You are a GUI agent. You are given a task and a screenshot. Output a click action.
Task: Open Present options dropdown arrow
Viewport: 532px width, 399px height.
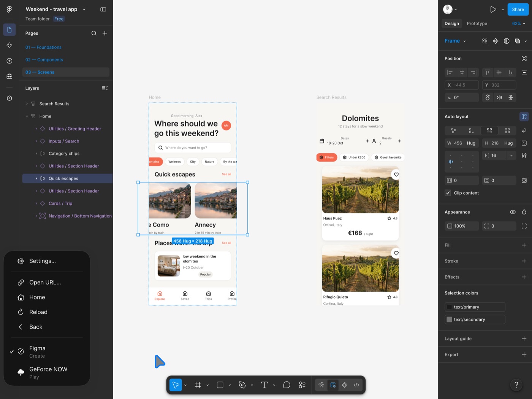coord(502,10)
